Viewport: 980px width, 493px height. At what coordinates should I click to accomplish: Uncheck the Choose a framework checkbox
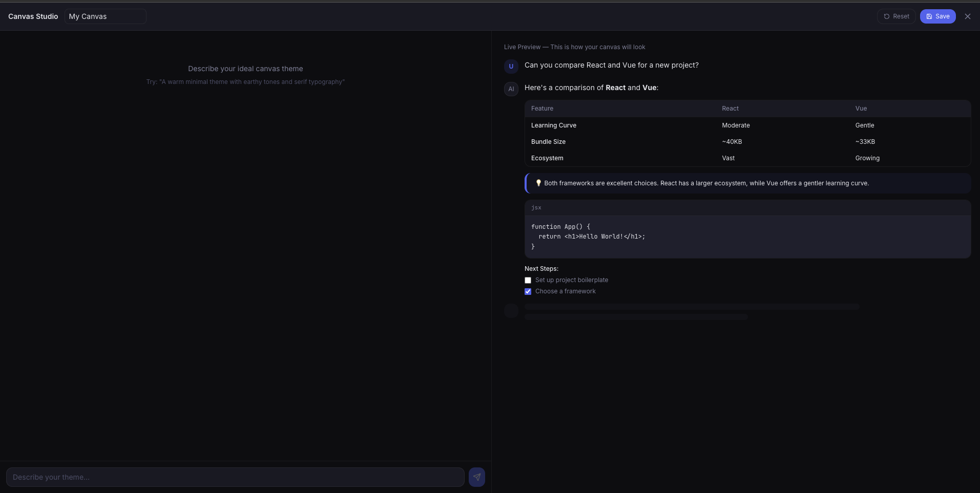528,291
